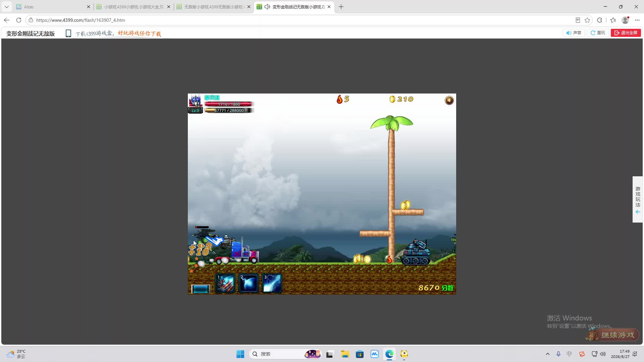Click the address bar URL field
The image size is (644, 362).
pyautogui.click(x=302, y=20)
